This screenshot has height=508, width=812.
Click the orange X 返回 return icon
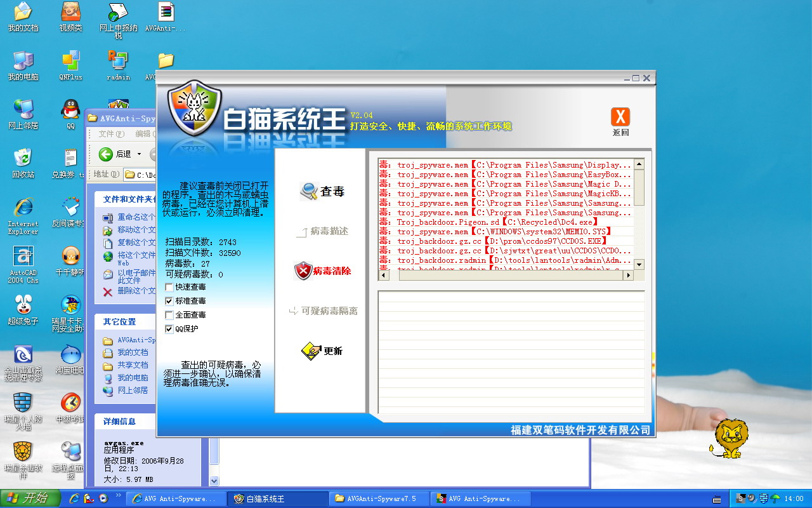click(620, 122)
